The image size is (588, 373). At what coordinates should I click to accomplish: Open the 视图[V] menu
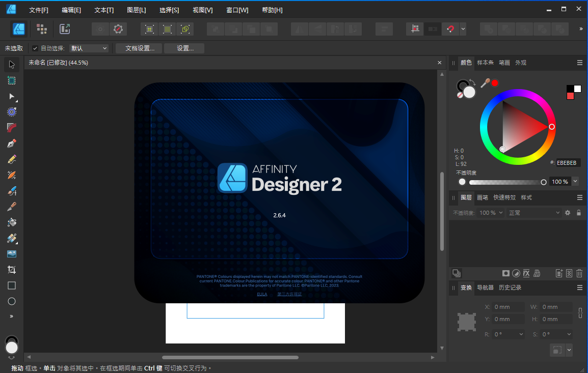pos(202,10)
